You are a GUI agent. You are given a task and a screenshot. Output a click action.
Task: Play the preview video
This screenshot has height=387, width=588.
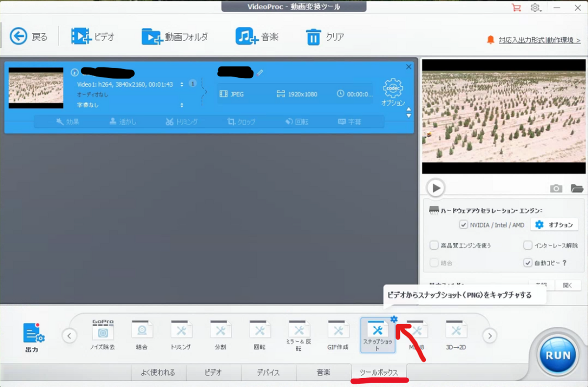tap(435, 188)
